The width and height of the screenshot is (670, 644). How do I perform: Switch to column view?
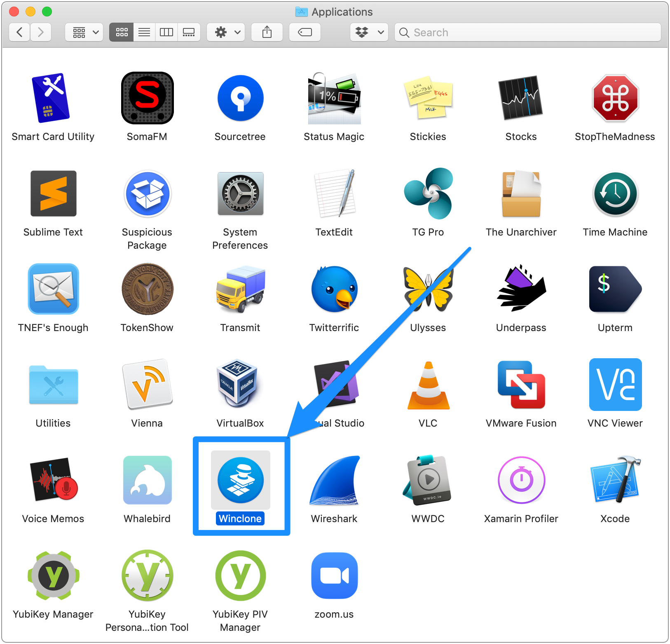[x=166, y=32]
